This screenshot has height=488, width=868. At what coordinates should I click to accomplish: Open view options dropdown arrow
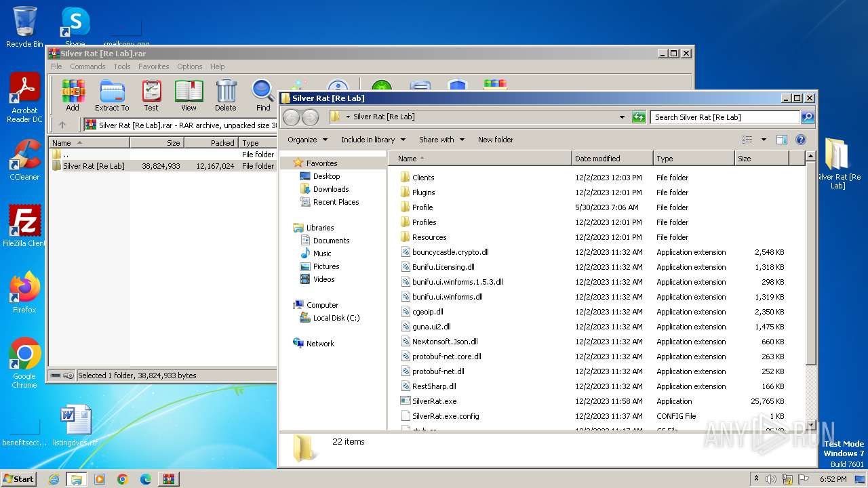click(x=764, y=140)
